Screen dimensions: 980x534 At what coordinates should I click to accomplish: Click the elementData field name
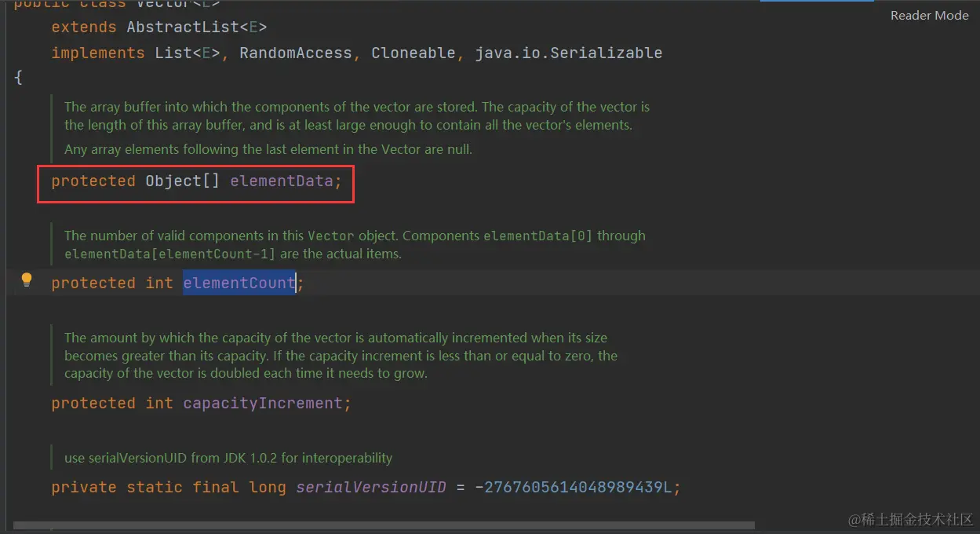coord(282,181)
